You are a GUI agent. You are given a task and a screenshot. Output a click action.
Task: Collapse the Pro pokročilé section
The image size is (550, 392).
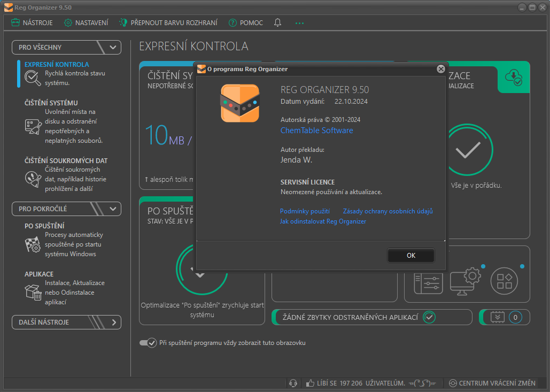pos(113,209)
